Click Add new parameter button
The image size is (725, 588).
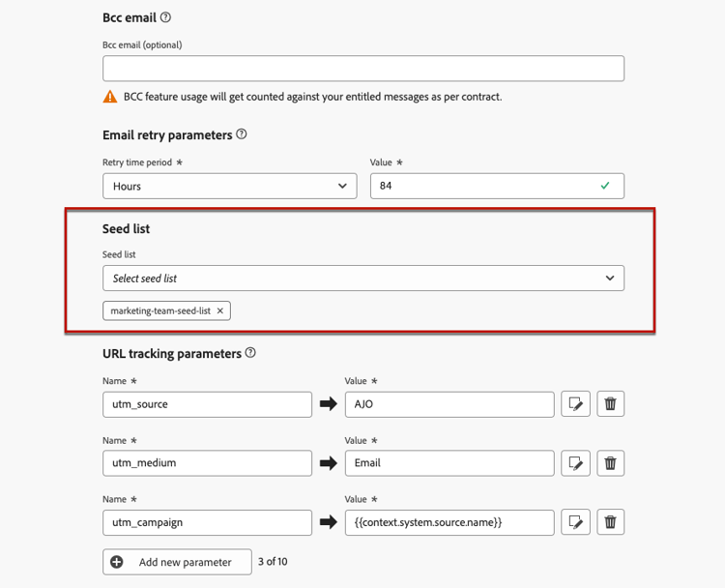click(x=177, y=562)
